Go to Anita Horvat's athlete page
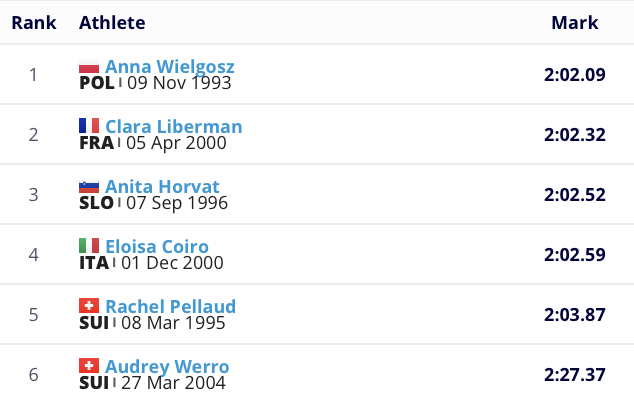The image size is (634, 402). click(162, 187)
